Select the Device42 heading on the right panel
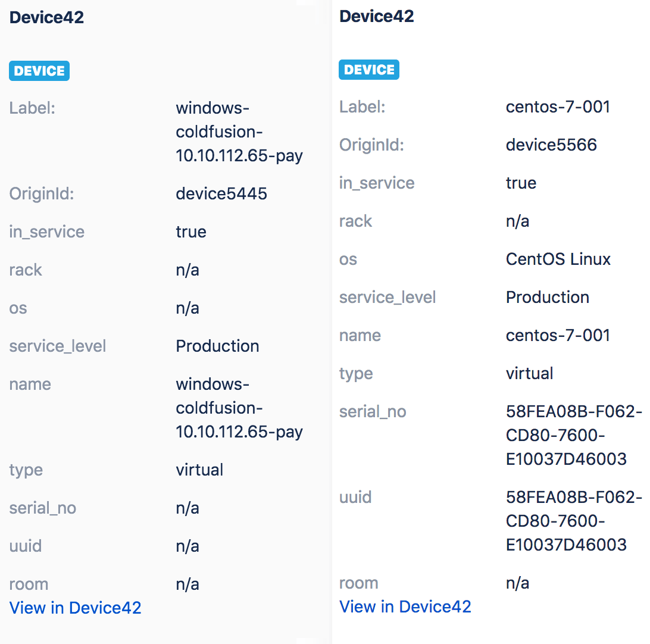The image size is (650, 644). (376, 16)
